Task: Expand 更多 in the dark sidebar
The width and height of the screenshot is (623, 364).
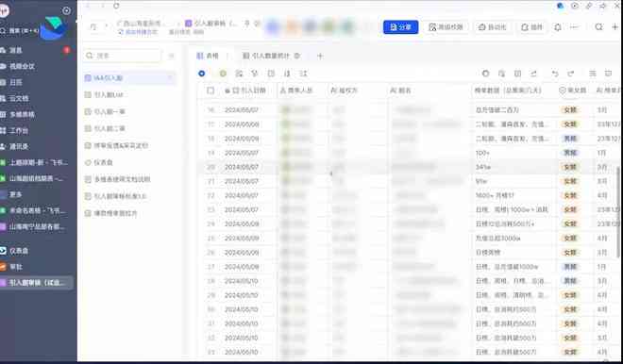Action: click(16, 194)
